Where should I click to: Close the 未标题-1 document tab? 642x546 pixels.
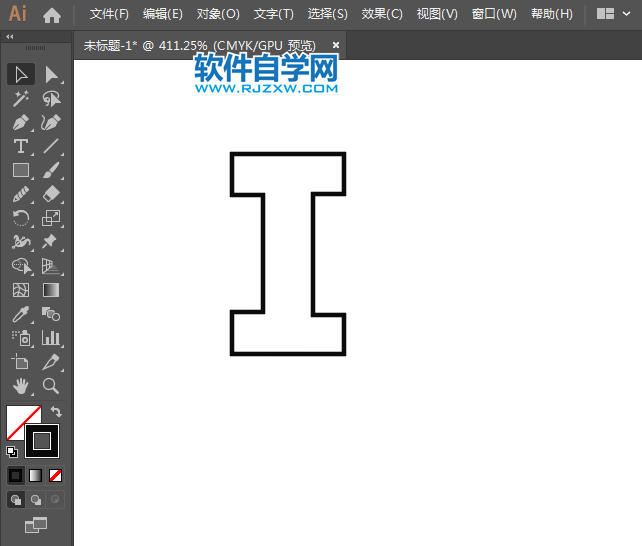[336, 45]
